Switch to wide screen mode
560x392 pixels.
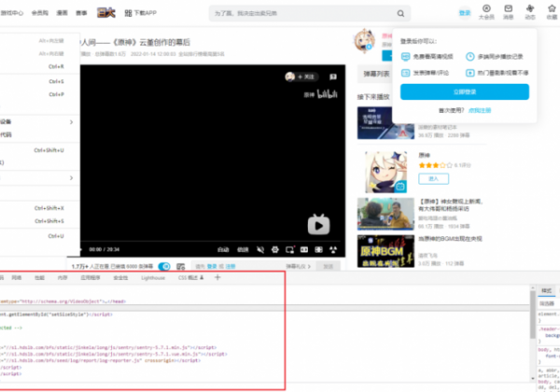click(x=304, y=249)
